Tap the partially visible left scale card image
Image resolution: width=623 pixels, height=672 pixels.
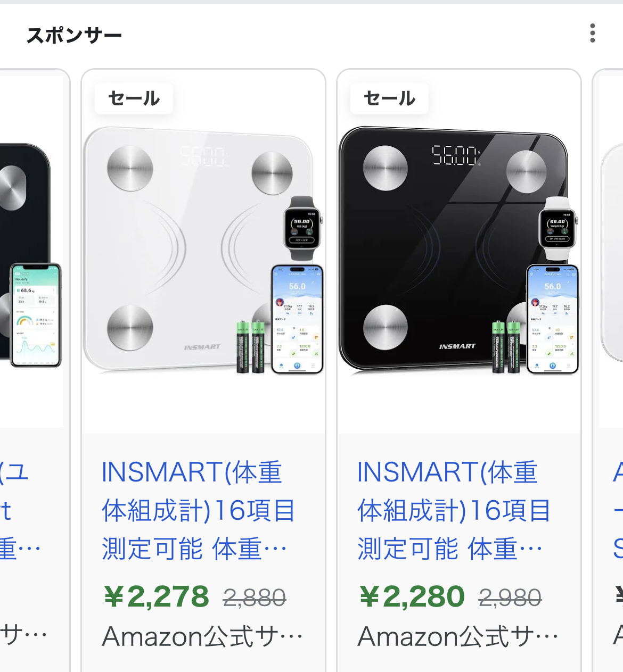point(31,252)
